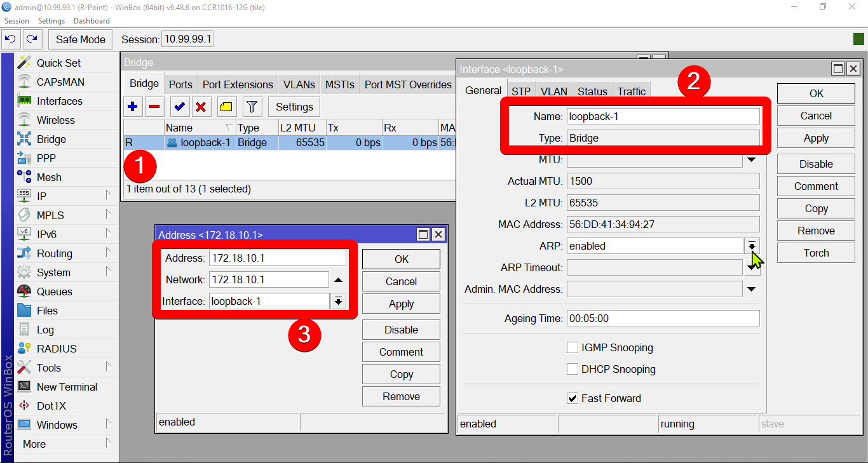Screen dimensions: 868x463
Task: Click the red X disable icon
Action: 201,107
